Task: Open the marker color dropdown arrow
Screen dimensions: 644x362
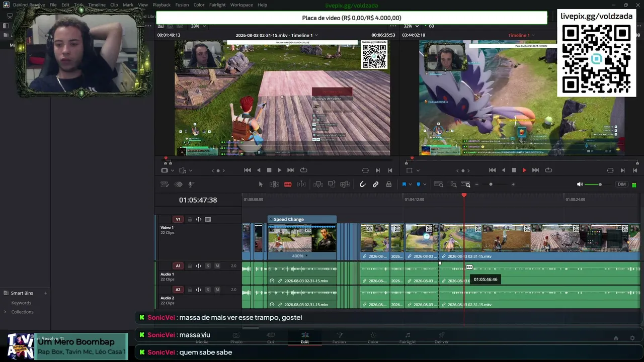Action: coord(425,185)
